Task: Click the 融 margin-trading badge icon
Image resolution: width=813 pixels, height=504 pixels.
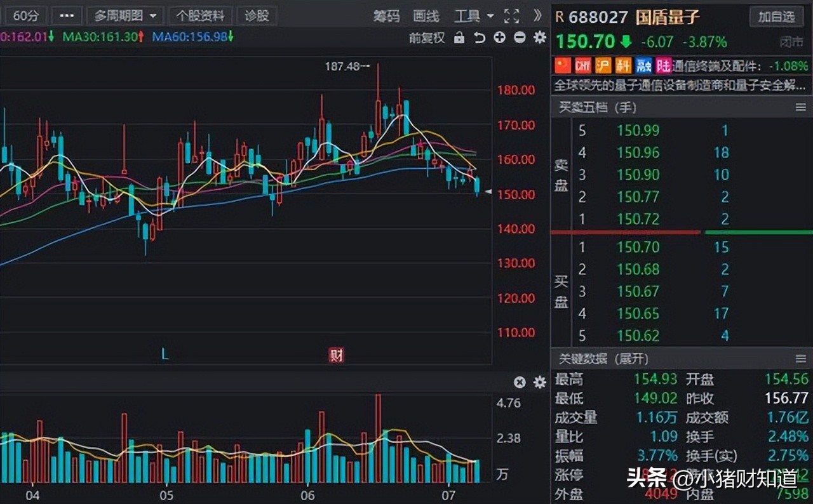Action: 642,65
